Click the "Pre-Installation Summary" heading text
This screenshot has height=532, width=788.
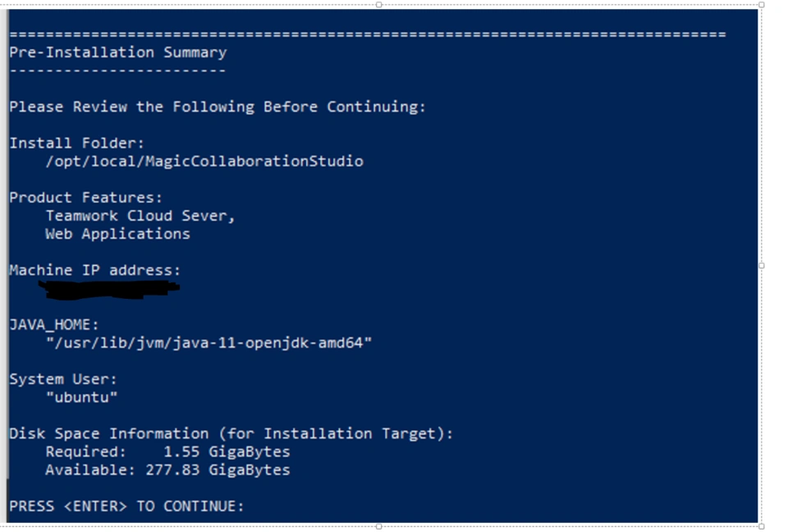[x=117, y=53]
